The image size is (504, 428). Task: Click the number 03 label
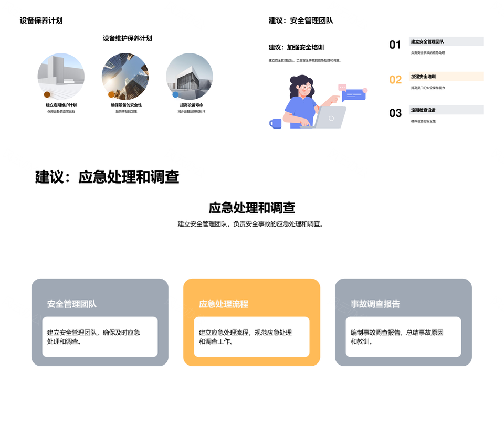pyautogui.click(x=395, y=113)
